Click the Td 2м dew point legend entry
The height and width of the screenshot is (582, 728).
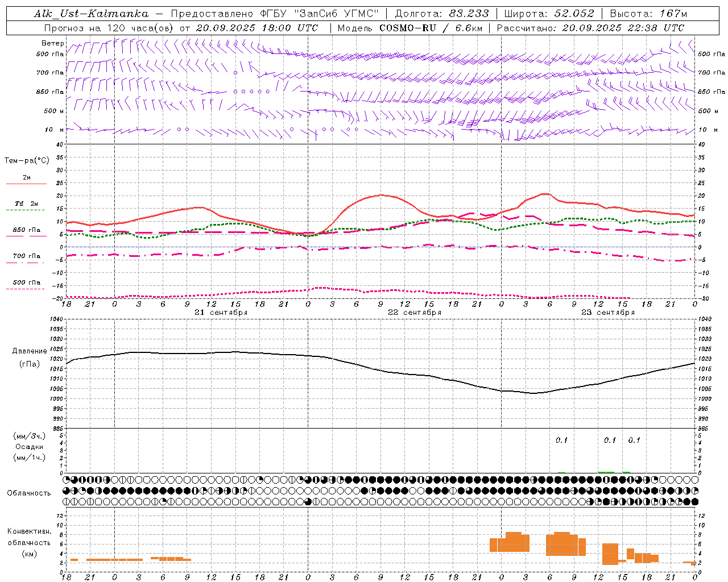tap(27, 203)
